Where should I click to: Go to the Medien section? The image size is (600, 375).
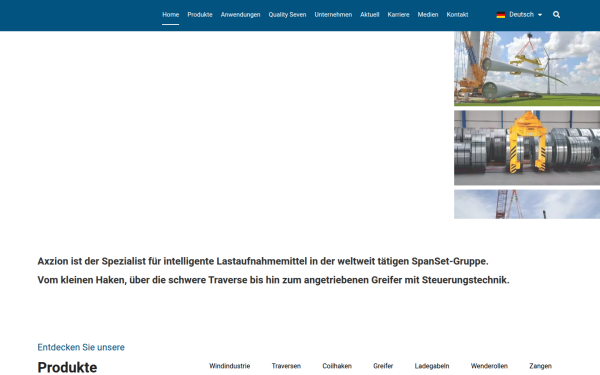click(427, 15)
